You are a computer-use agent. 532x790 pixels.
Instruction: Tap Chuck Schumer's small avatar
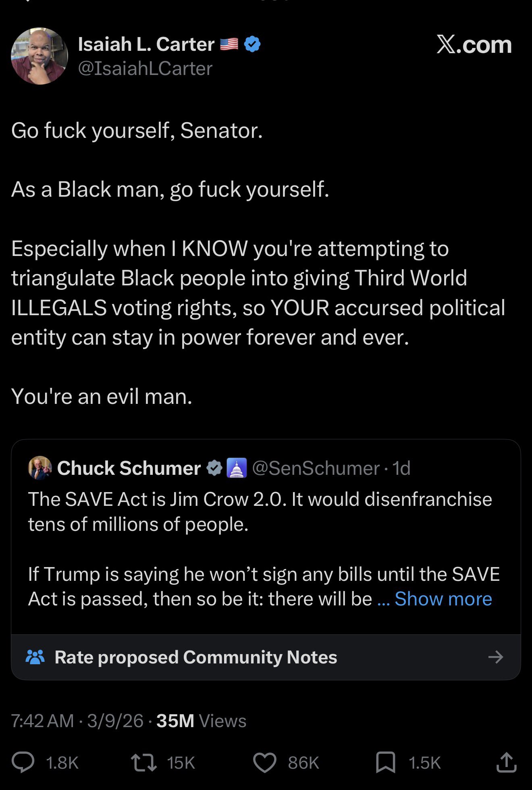click(40, 468)
